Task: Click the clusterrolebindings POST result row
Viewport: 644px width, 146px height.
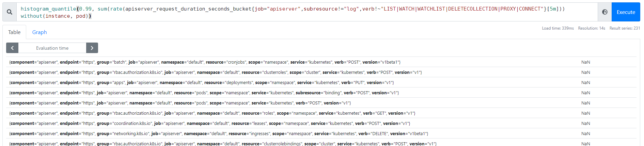Action: point(223,144)
